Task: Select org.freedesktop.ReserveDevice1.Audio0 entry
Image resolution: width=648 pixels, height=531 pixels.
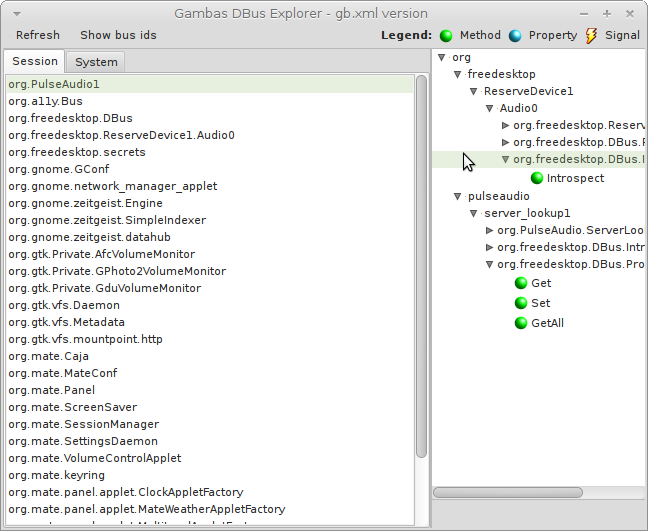Action: (210, 135)
